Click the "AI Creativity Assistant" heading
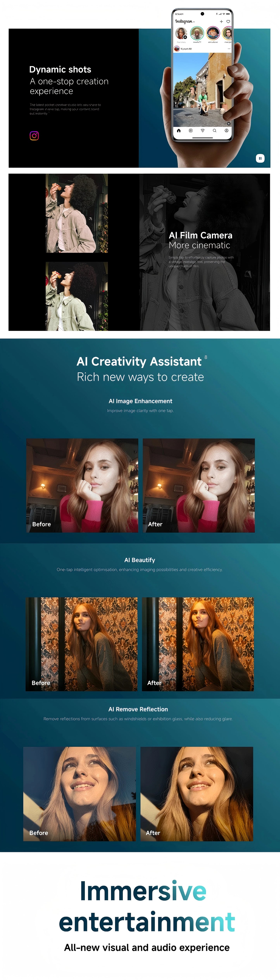Image resolution: width=280 pixels, height=980 pixels. (x=139, y=361)
